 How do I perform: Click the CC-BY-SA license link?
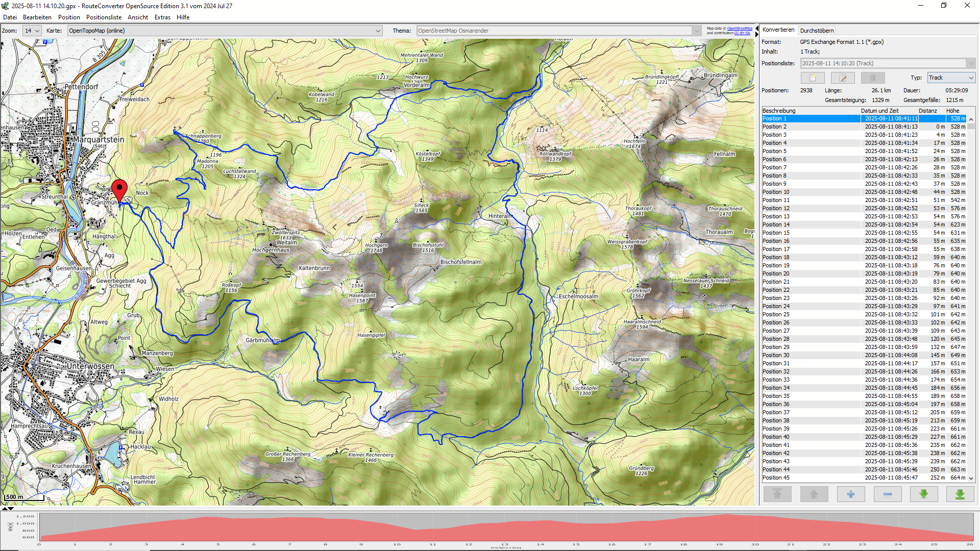tap(742, 33)
